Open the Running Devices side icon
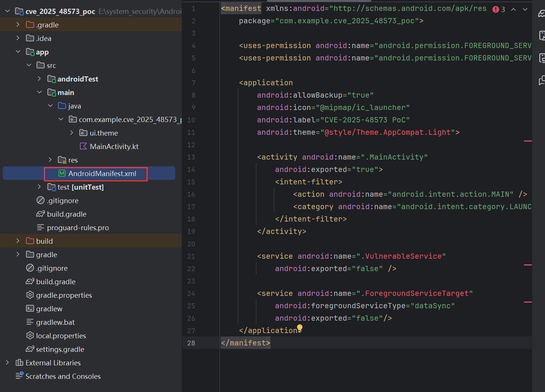The image size is (545, 392). (542, 58)
